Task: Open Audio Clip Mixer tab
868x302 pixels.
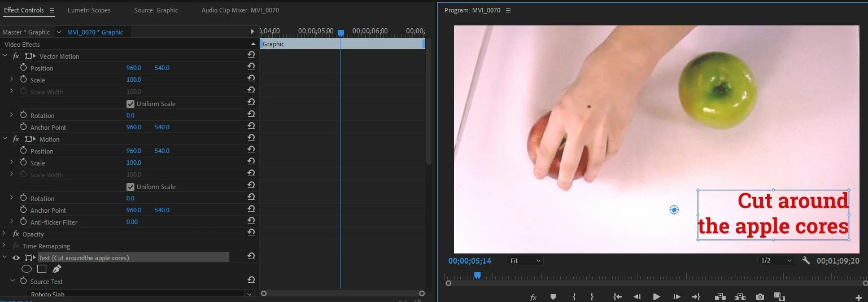Action: 240,10
